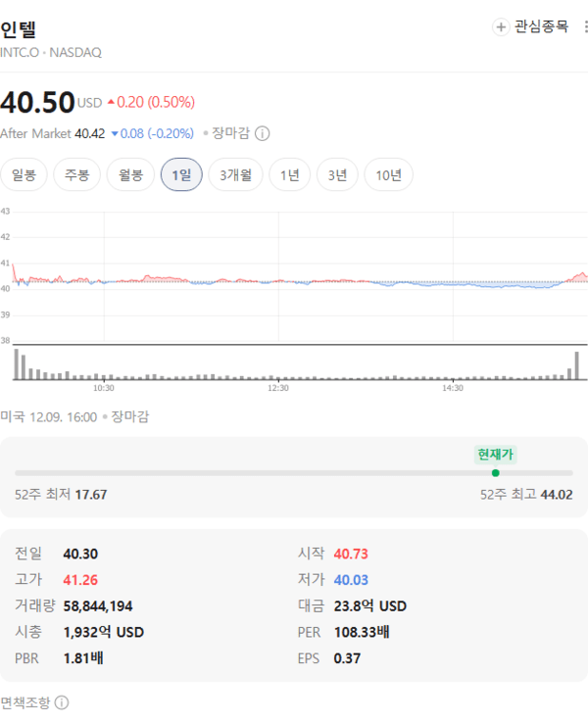Click the 52주 최저 17.67 value
Viewport: 588px width, 724px height.
(91, 495)
